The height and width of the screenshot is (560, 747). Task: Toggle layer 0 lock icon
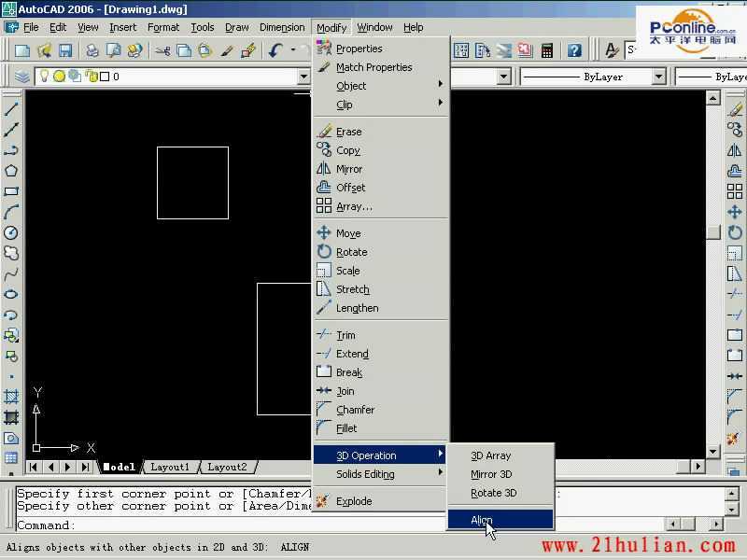pos(91,77)
